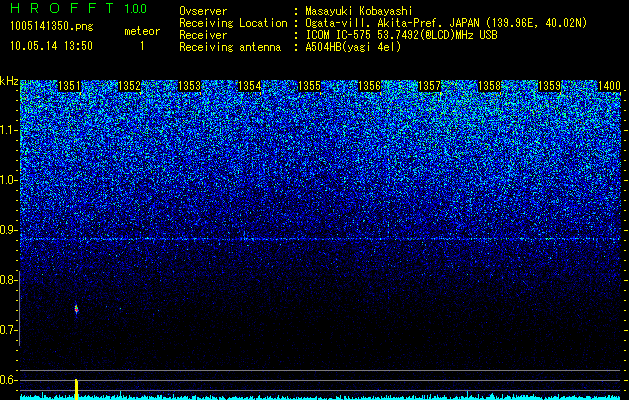Click the 1352 time marker
The image size is (629, 400).
(129, 86)
